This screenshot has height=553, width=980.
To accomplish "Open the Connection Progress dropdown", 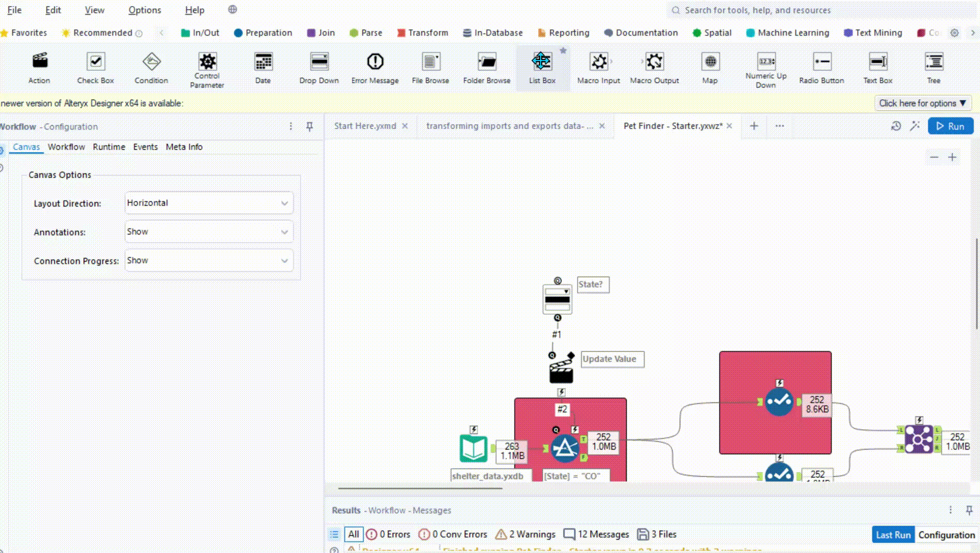I will point(209,260).
